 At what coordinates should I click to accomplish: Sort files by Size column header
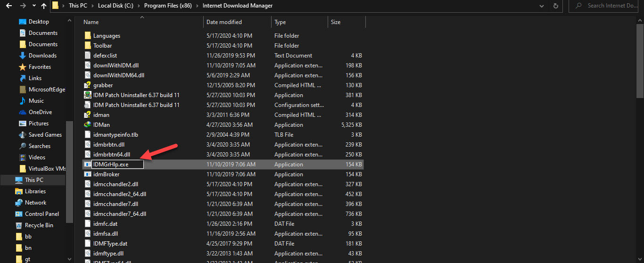pos(336,22)
